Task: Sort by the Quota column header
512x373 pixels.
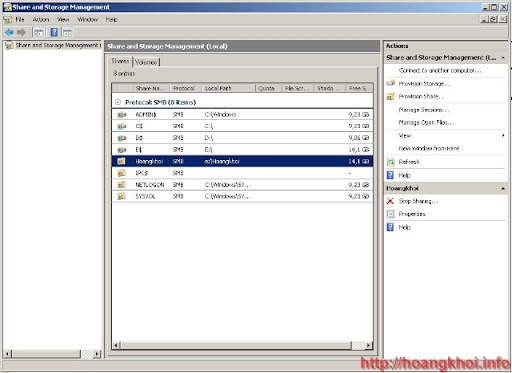Action: pyautogui.click(x=269, y=88)
